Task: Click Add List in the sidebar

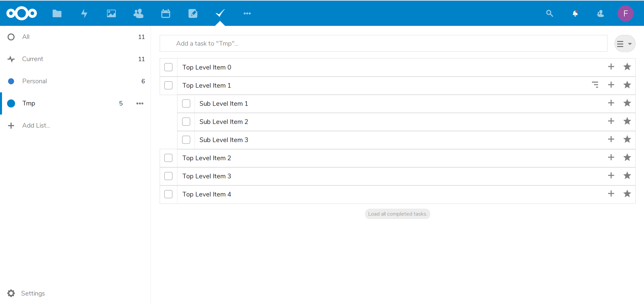Action: click(x=35, y=125)
